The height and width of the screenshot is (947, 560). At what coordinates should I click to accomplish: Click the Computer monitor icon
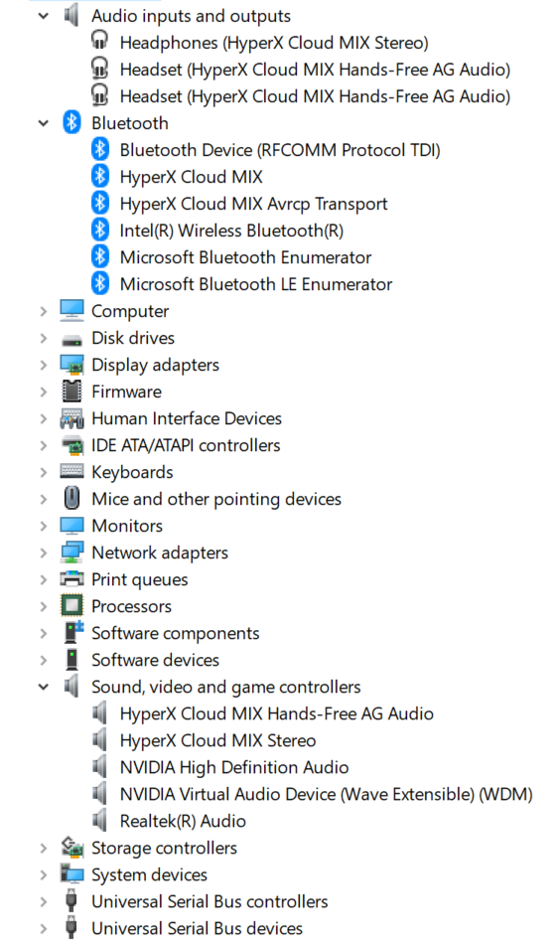tap(71, 310)
